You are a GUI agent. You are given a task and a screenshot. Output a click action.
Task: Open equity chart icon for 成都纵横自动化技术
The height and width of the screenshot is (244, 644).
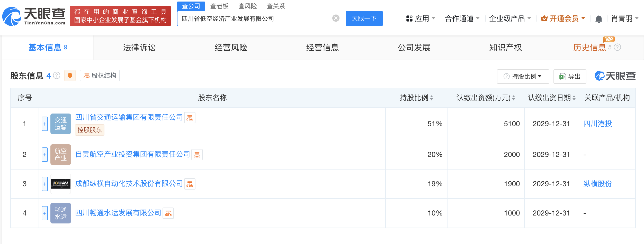(190, 184)
